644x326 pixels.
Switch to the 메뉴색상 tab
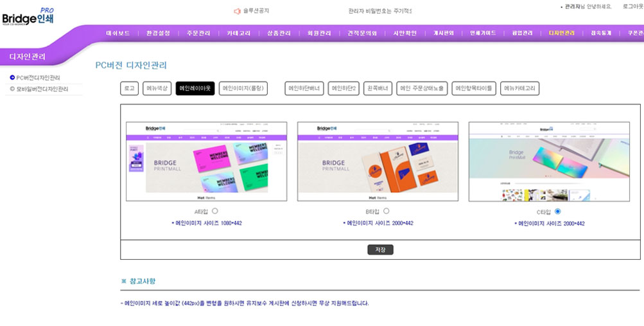pyautogui.click(x=157, y=88)
